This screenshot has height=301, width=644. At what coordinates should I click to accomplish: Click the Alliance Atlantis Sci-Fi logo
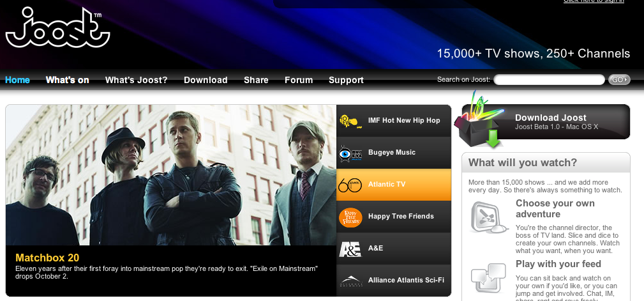click(351, 281)
